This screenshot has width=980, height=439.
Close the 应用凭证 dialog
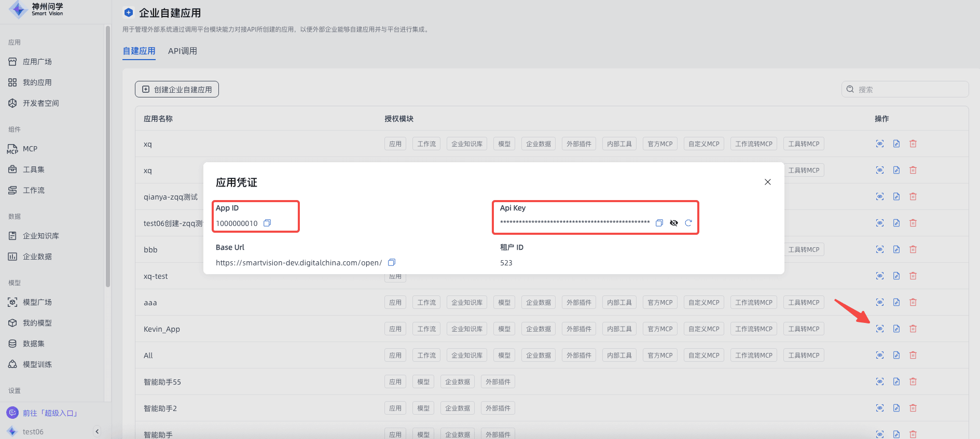tap(768, 182)
